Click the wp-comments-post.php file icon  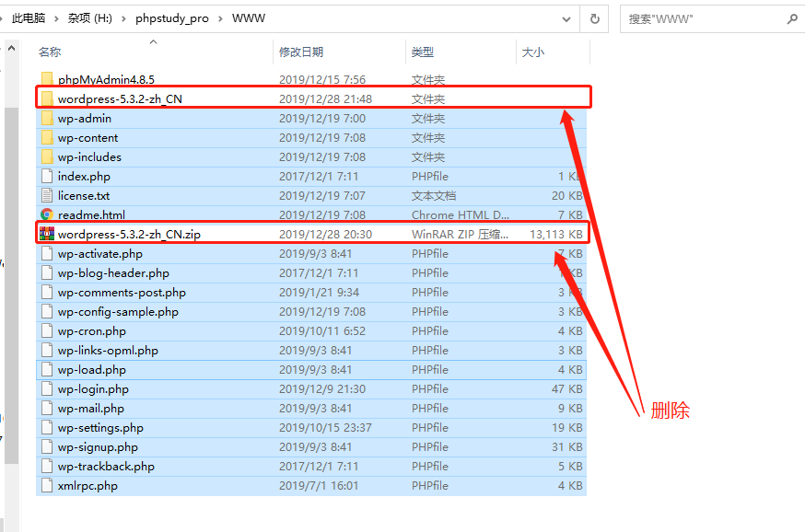(47, 292)
